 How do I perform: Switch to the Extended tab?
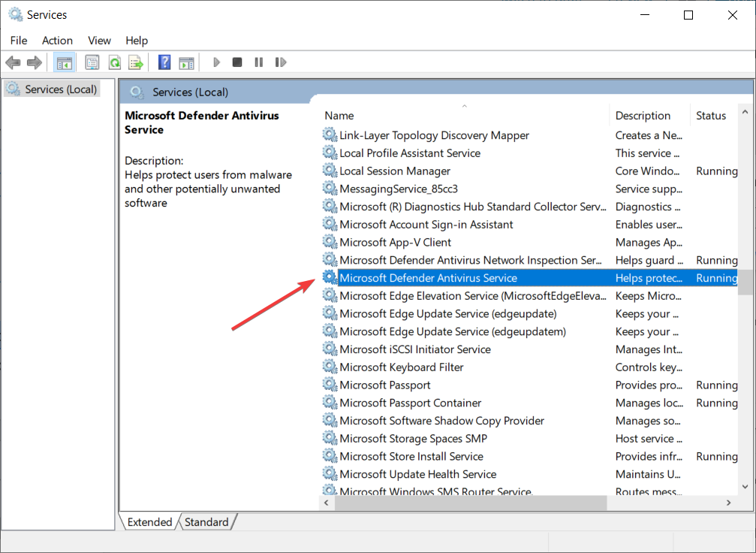pos(149,522)
